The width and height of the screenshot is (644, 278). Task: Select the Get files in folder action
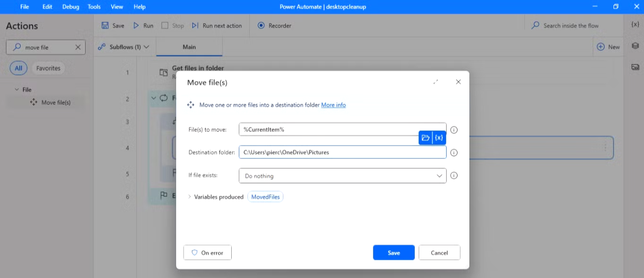click(x=198, y=68)
